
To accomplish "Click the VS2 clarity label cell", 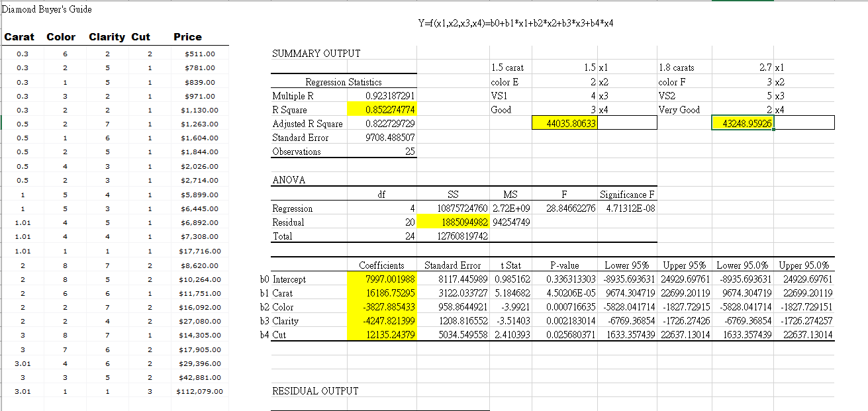I will point(667,96).
